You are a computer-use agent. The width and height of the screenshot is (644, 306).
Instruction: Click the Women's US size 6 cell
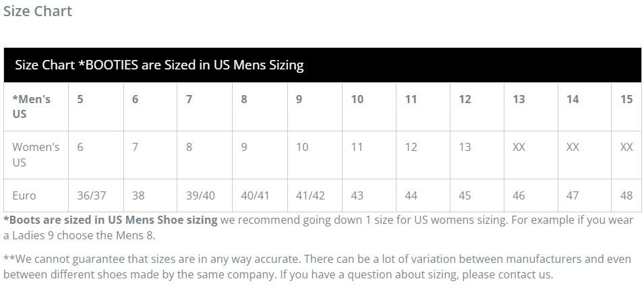(x=80, y=147)
